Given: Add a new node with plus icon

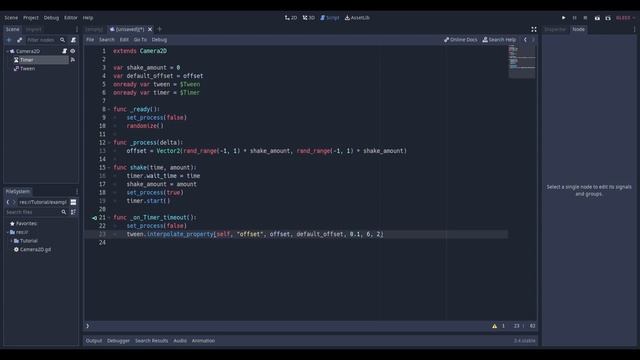Looking at the screenshot, I should pyautogui.click(x=9, y=40).
